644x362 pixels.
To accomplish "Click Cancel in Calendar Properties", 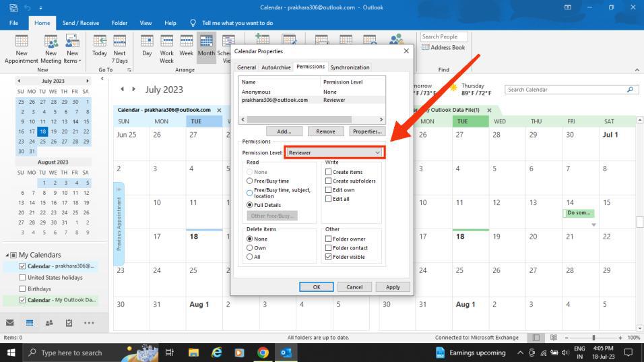I will pyautogui.click(x=354, y=286).
